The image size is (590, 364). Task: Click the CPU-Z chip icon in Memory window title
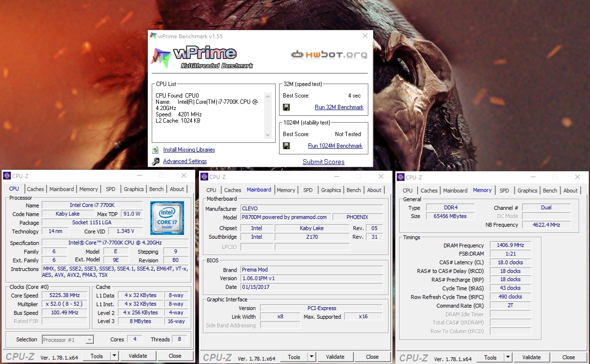pos(401,177)
